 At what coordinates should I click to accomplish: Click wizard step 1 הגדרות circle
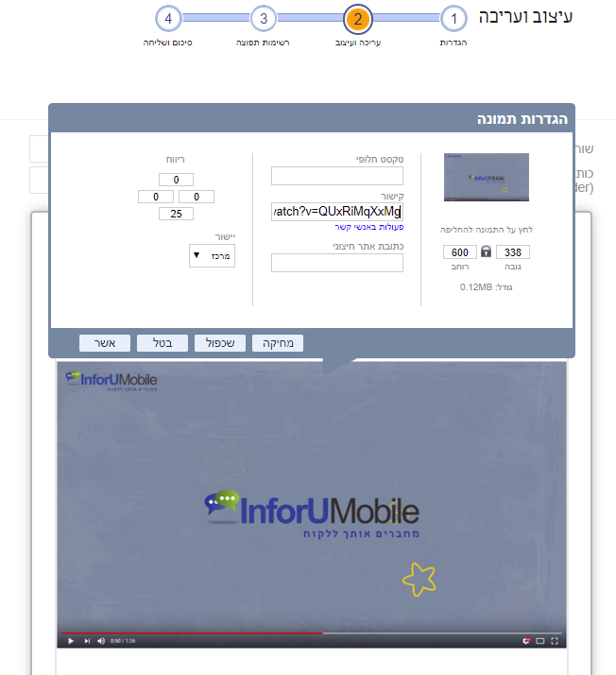pyautogui.click(x=453, y=19)
